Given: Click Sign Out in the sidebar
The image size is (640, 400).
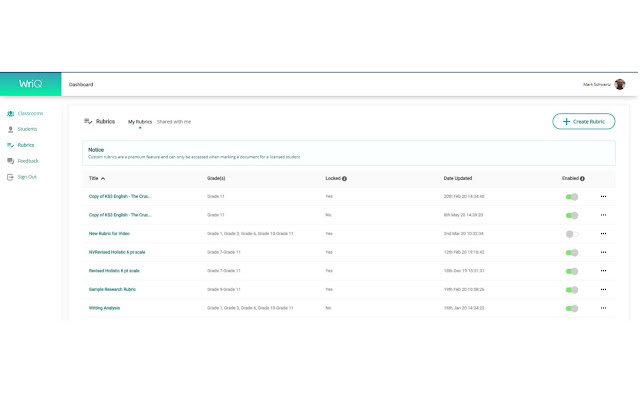Looking at the screenshot, I should 27,177.
